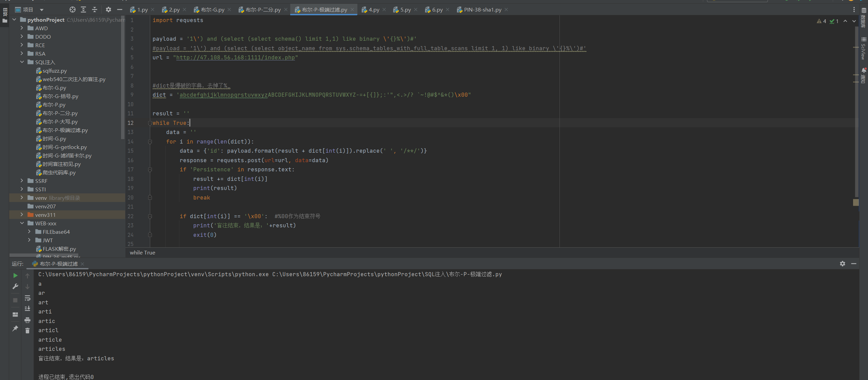868x380 pixels.
Task: Collapse the SQL注入 folder
Action: click(22, 62)
